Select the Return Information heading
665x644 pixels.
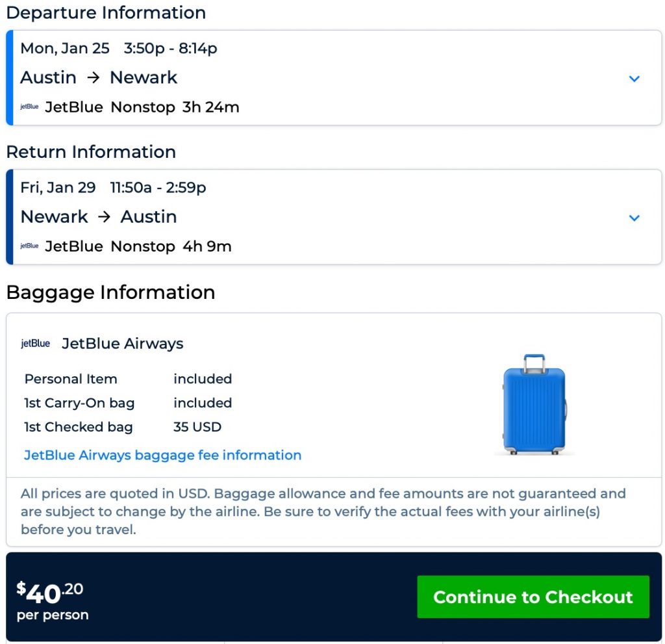(x=91, y=151)
